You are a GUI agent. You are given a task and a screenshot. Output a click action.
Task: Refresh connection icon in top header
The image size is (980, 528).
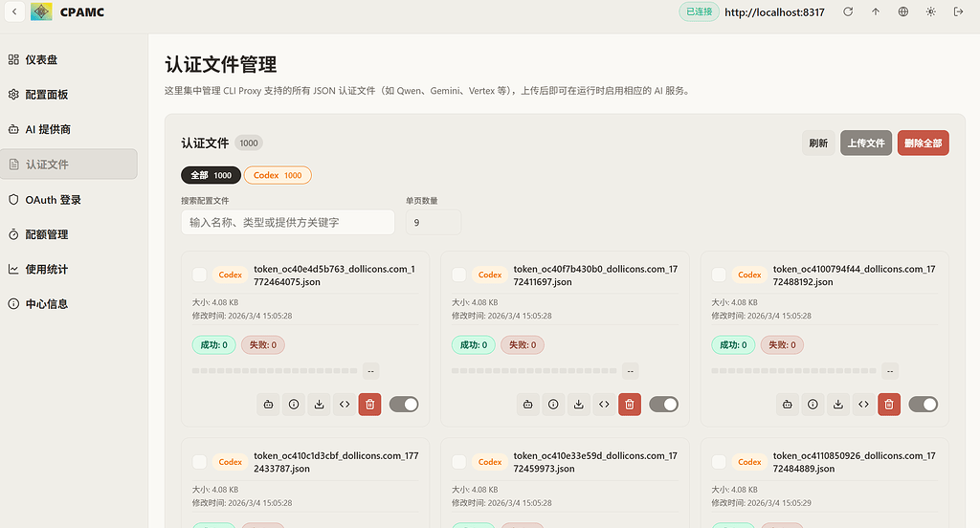tap(848, 11)
